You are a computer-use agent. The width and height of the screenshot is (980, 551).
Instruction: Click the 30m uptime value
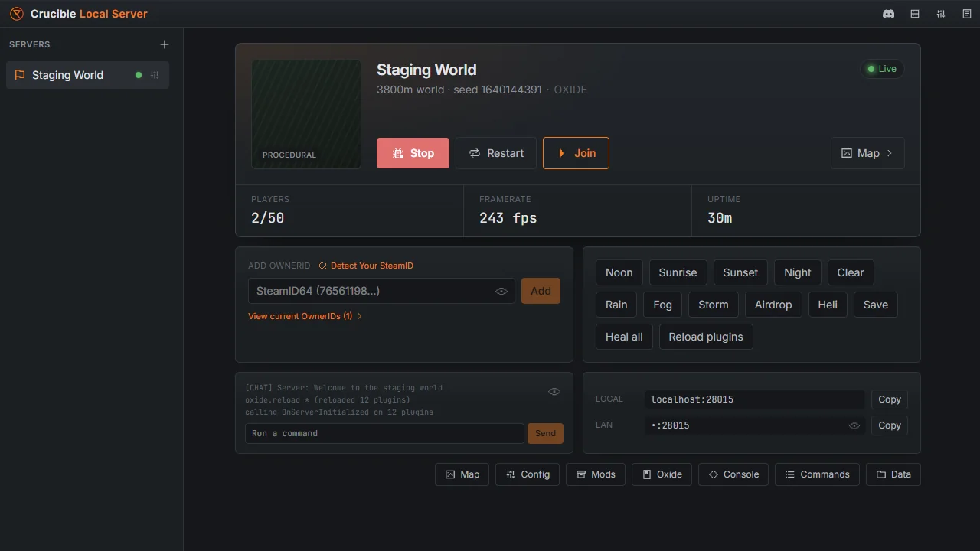point(720,218)
